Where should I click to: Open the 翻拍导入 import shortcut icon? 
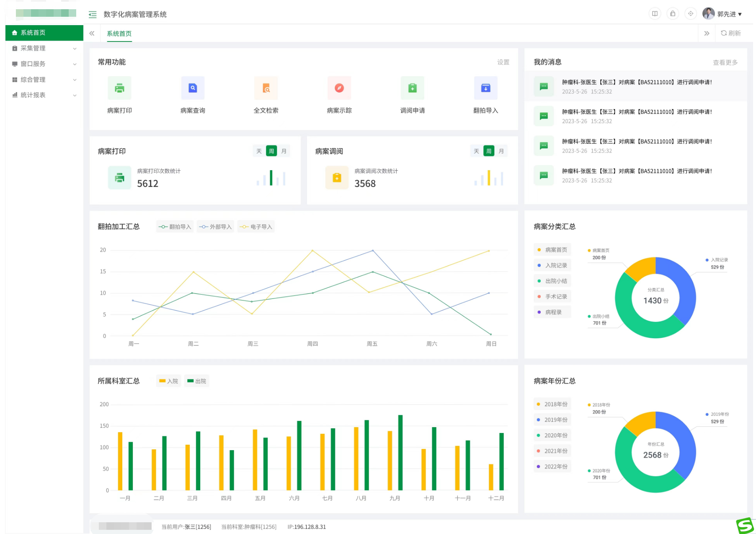pos(486,88)
